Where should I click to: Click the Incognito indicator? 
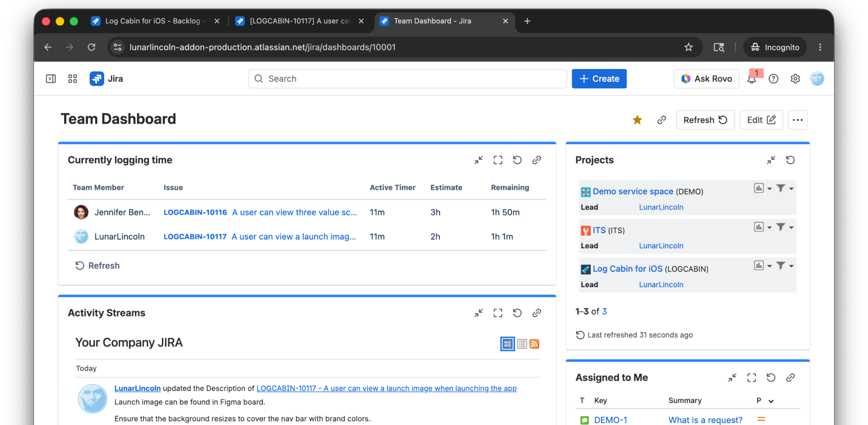pos(775,47)
